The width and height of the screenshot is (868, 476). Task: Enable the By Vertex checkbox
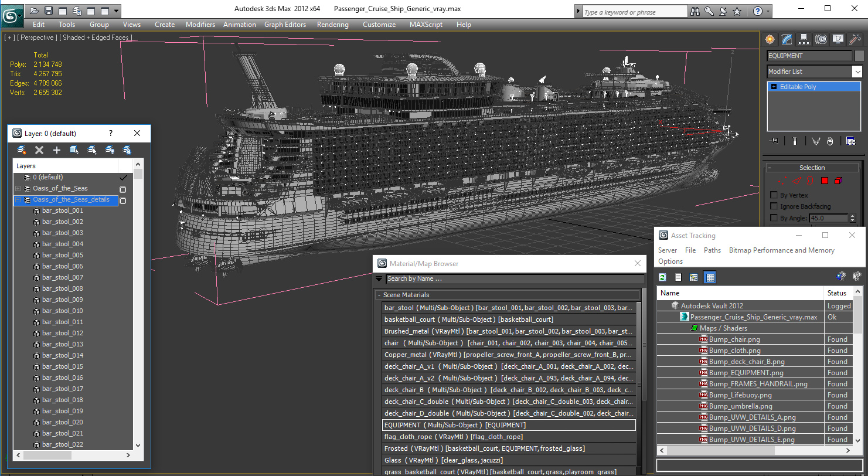coord(774,195)
